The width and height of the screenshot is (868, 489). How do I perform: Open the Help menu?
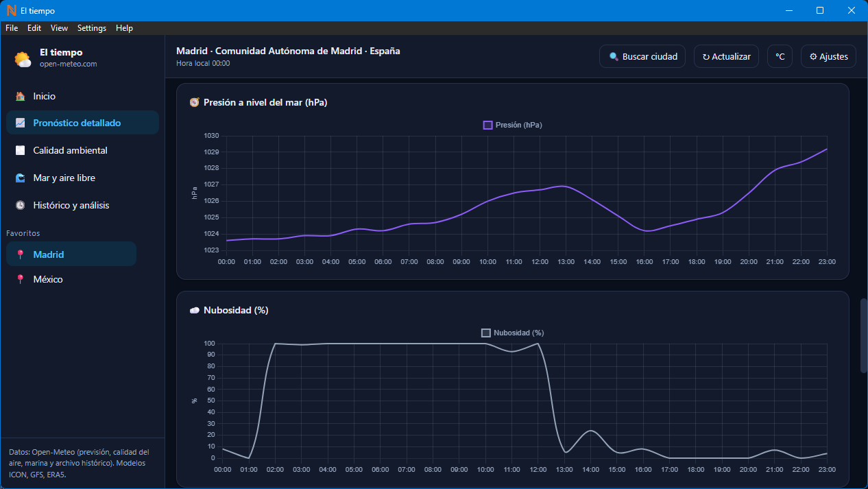(x=125, y=28)
